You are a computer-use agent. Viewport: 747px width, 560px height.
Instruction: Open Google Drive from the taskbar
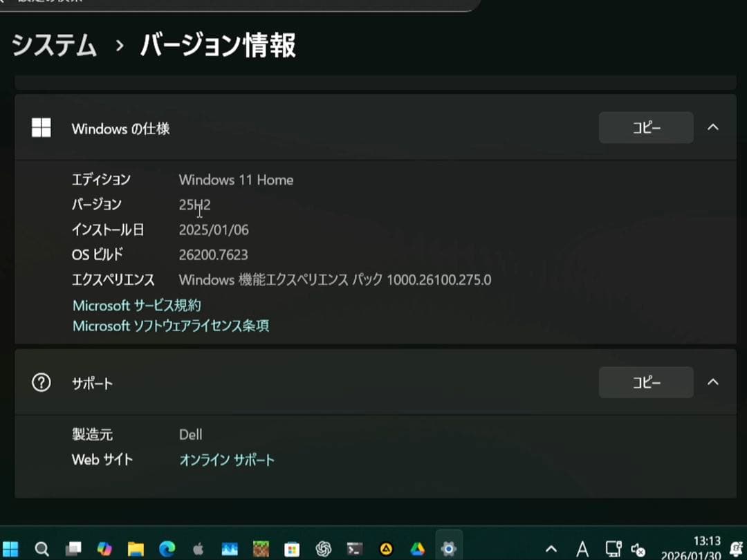point(418,549)
